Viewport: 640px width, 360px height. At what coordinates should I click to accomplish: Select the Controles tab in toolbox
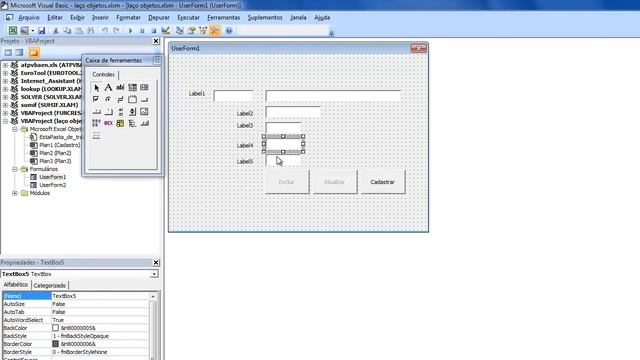[x=103, y=74]
